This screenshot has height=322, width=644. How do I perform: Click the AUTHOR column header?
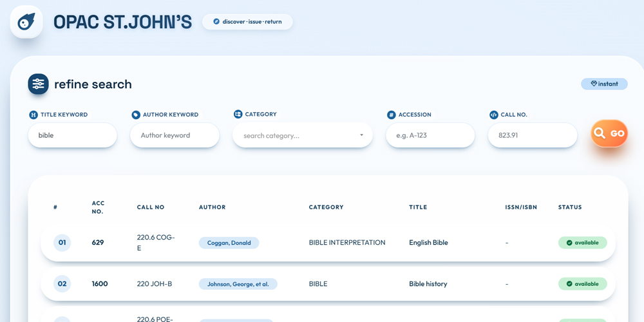click(x=213, y=207)
